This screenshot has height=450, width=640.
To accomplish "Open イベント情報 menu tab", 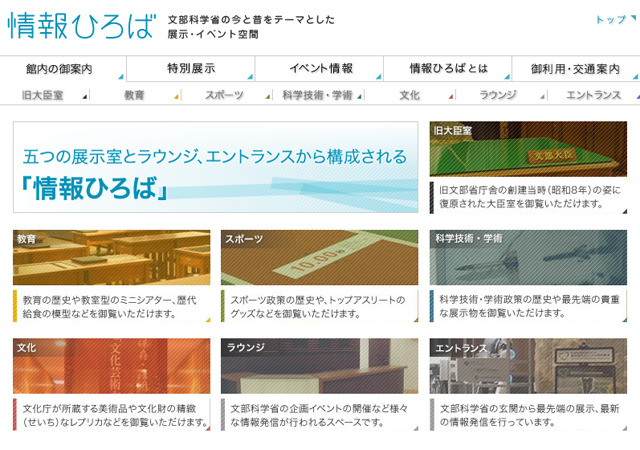I will 321,68.
